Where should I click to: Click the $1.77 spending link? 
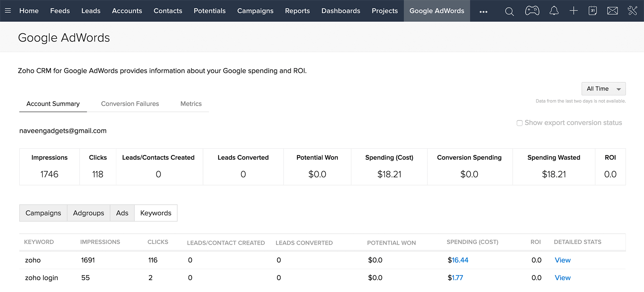click(x=455, y=278)
